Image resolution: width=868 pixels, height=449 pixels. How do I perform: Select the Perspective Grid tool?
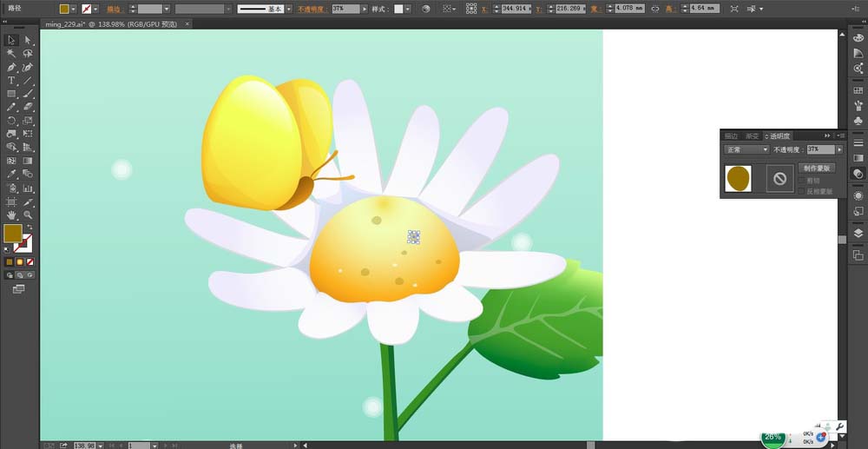(28, 147)
